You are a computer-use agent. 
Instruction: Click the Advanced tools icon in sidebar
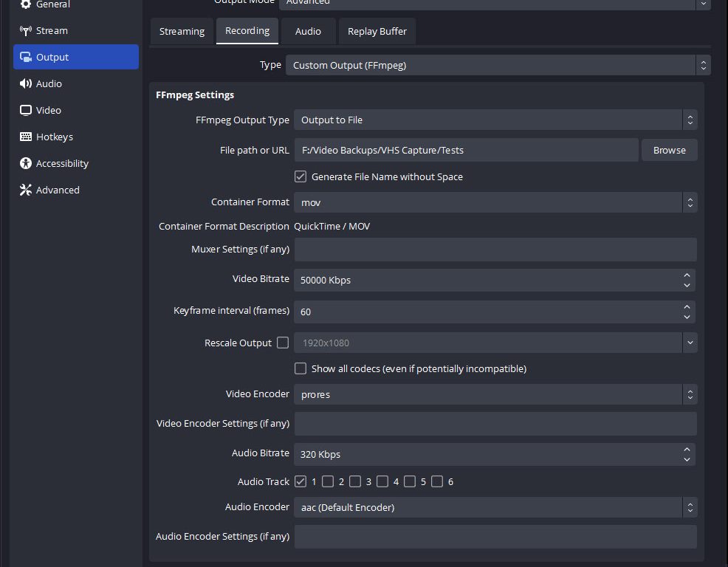tap(26, 190)
